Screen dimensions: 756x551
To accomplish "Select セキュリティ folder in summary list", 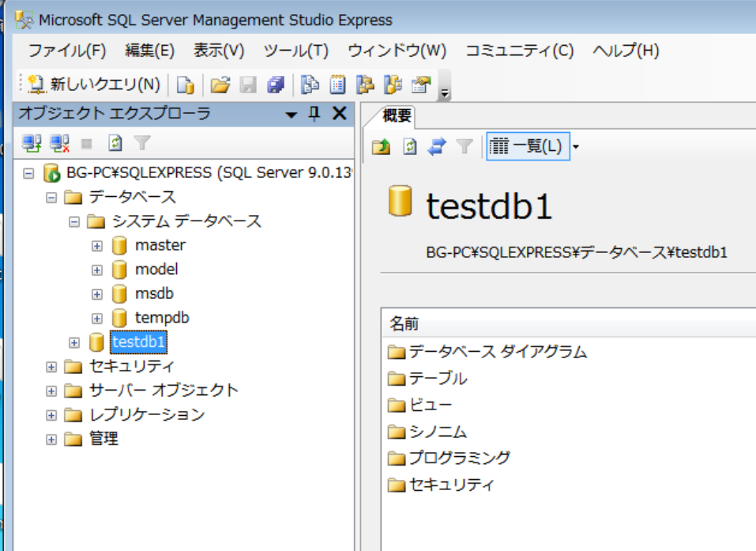I will 441,484.
